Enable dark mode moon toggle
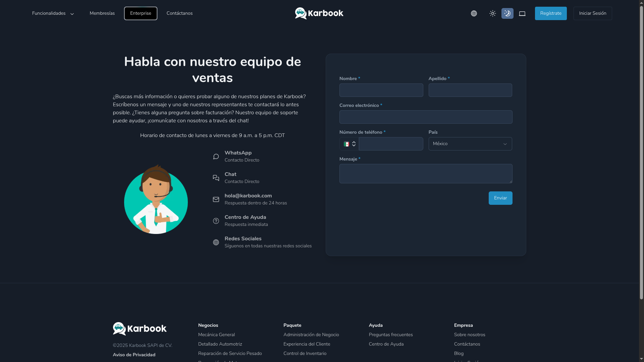This screenshot has width=644, height=362. [507, 13]
